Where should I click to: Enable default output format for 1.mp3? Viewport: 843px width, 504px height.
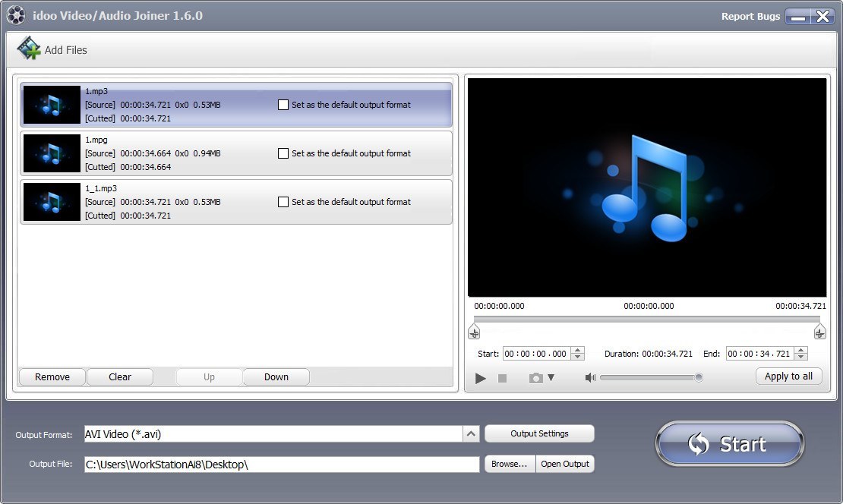click(x=284, y=105)
